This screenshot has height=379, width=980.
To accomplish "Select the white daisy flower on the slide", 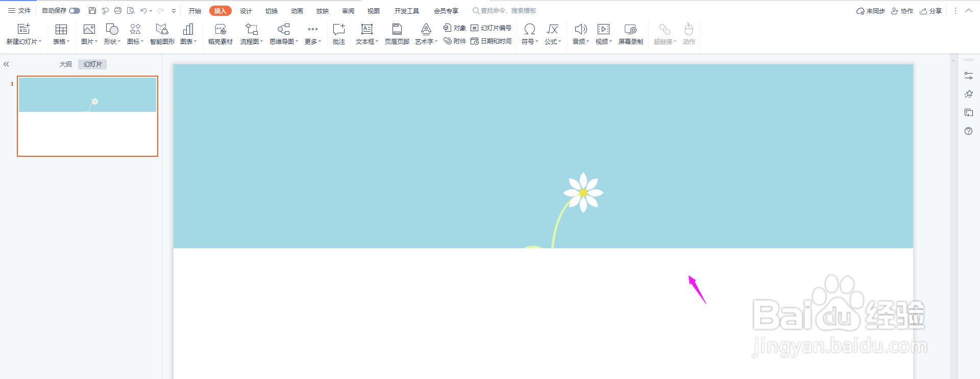I will [583, 193].
